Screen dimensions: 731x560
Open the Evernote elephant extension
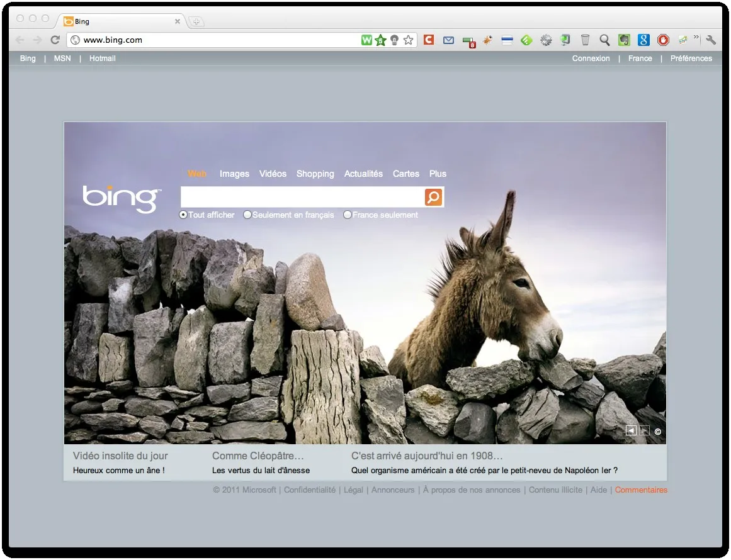click(x=624, y=40)
